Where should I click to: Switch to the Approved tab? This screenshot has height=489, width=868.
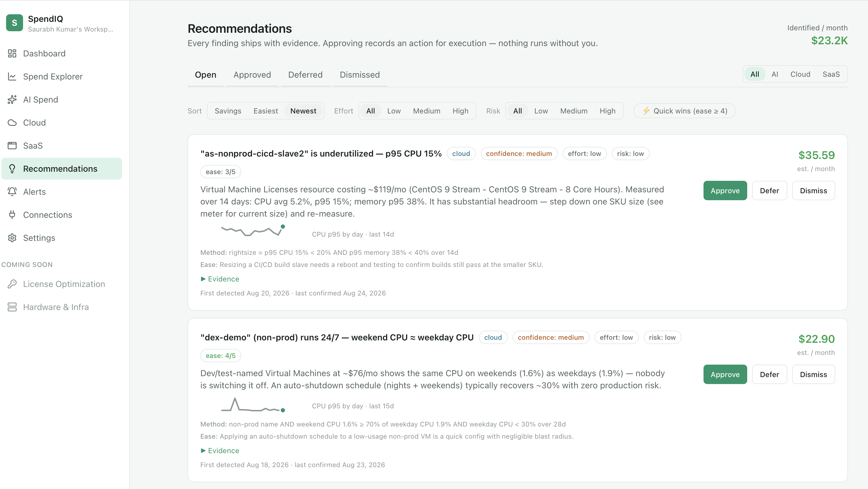click(x=252, y=75)
